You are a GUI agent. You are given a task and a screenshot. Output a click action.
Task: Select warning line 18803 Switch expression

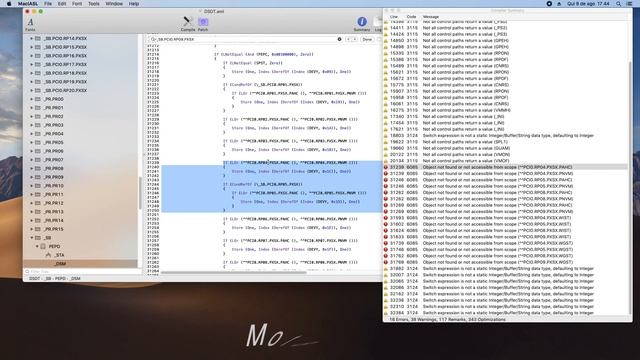tap(505, 136)
